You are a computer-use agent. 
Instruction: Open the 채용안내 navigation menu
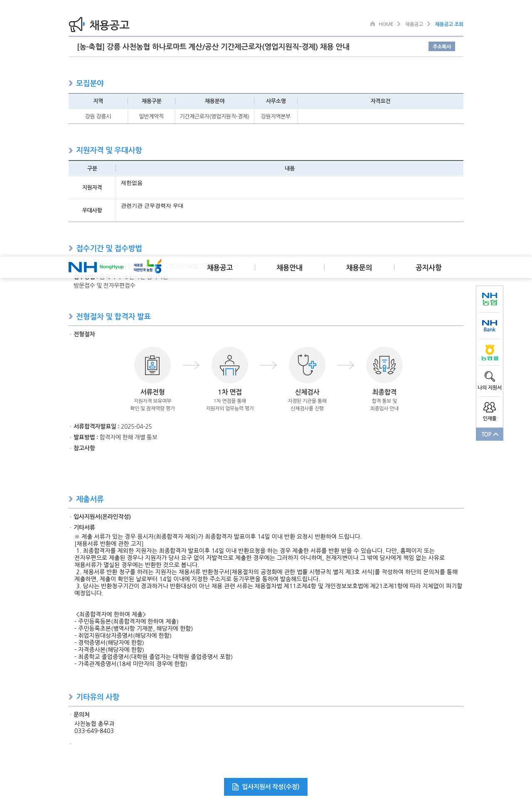click(x=290, y=267)
